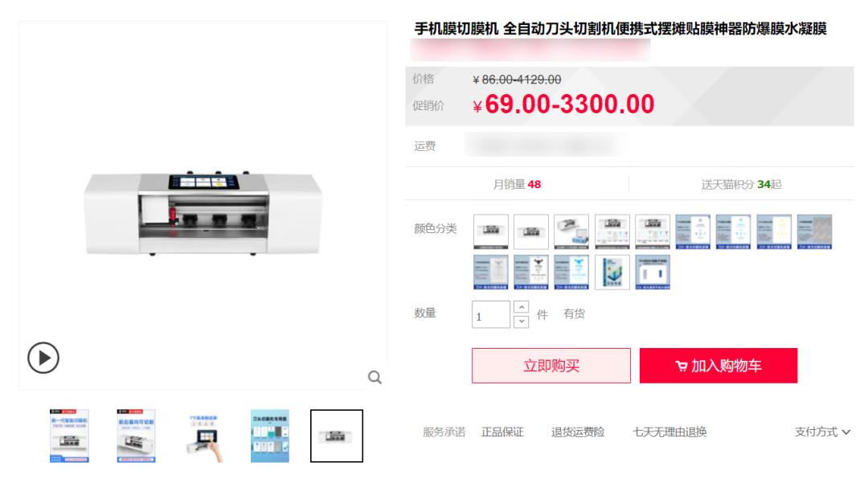The image size is (868, 483).
Task: Open the first gallery thumbnail
Action: point(69,436)
